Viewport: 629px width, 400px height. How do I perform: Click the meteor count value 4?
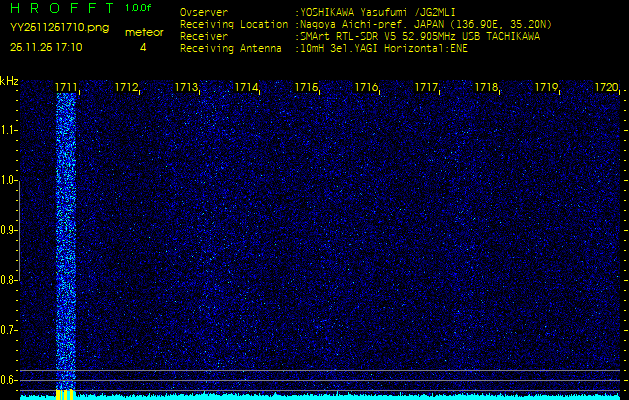[x=143, y=47]
